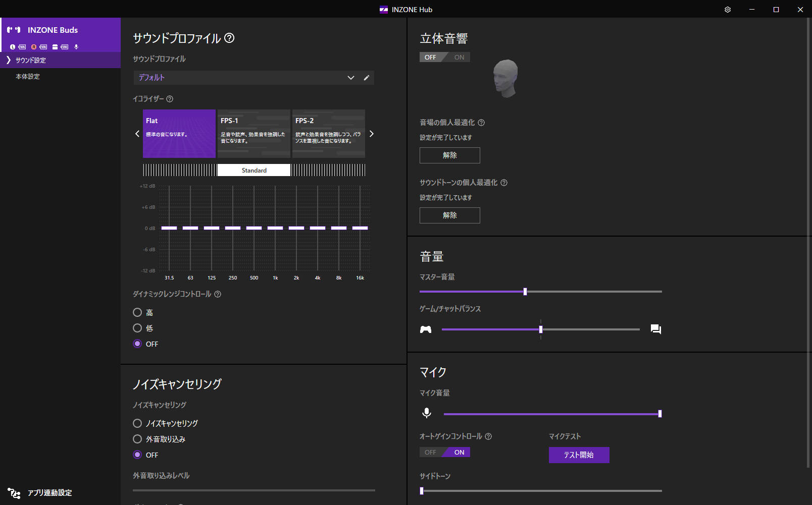
Task: Adjust the マスター音量 slider handle
Action: click(x=525, y=292)
